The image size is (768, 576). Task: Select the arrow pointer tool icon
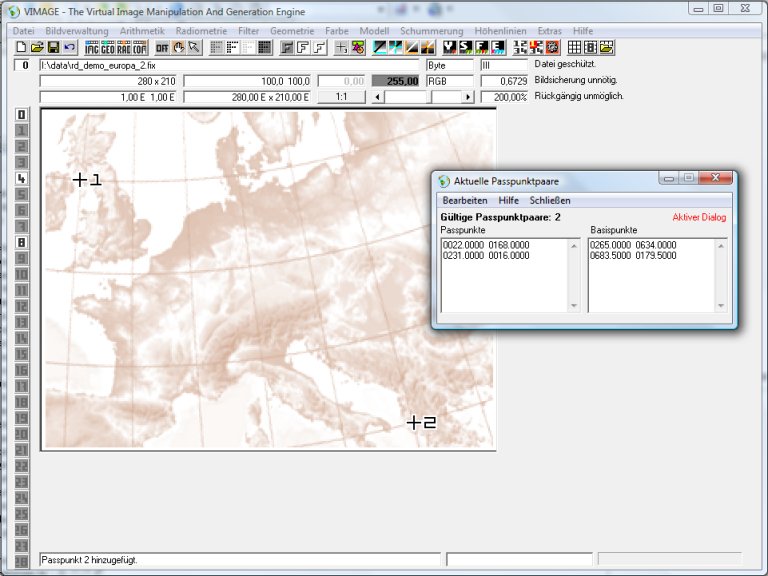point(194,47)
